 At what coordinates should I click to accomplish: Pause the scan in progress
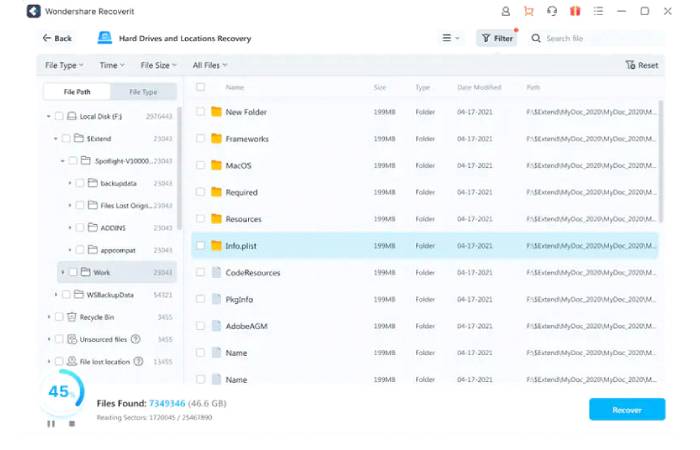[51, 423]
